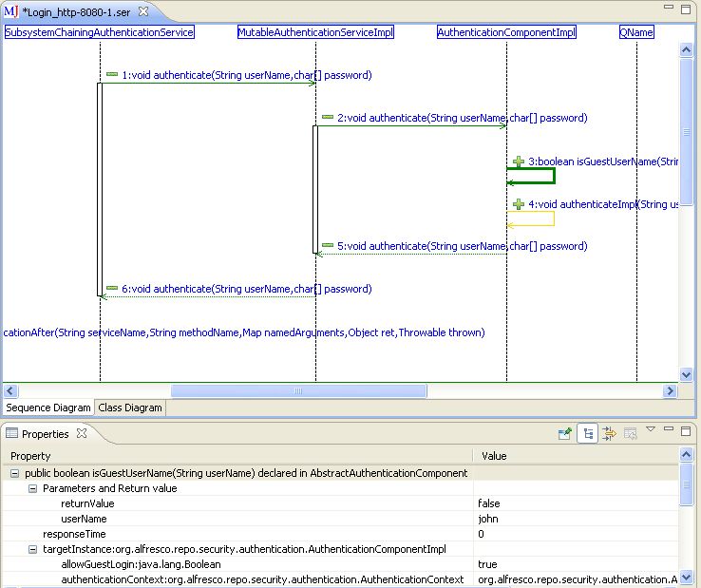The width and height of the screenshot is (701, 588).
Task: Toggle Show Categories in Properties view
Action: coord(589,433)
